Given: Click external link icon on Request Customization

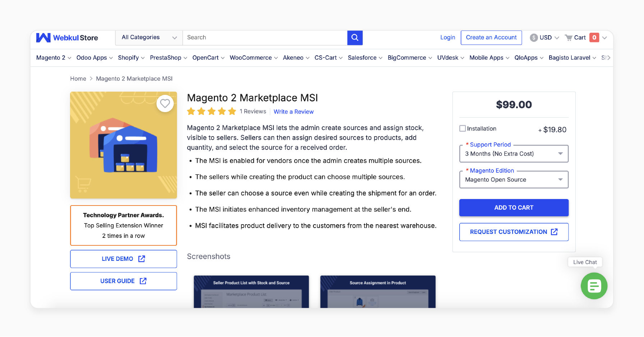Looking at the screenshot, I should (x=554, y=232).
